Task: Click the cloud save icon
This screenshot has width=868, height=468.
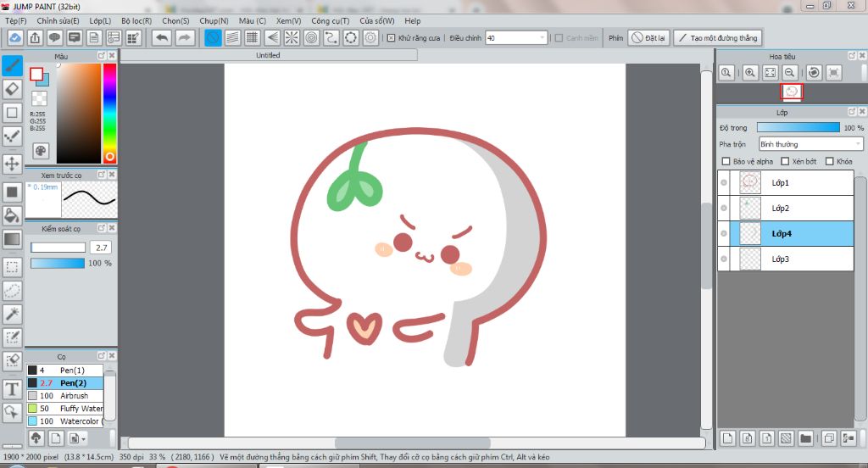Action: [15, 37]
